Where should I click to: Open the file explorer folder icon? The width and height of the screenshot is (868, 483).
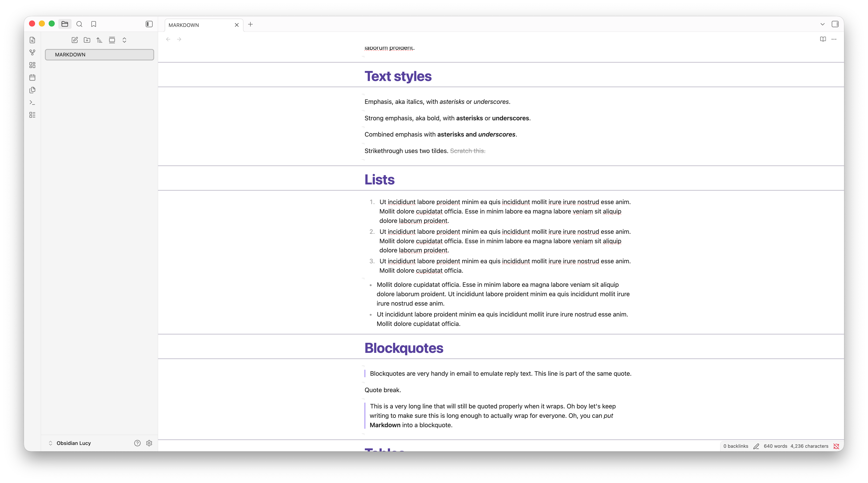tap(65, 24)
